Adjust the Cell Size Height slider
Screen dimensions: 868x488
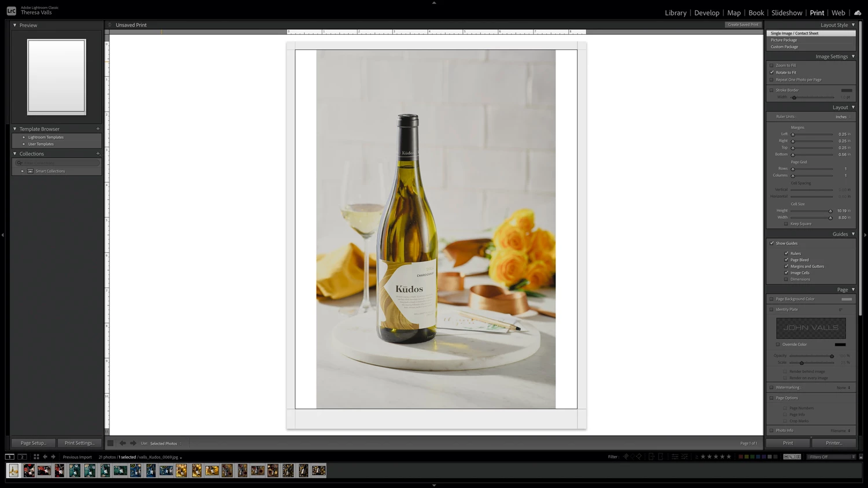click(830, 211)
